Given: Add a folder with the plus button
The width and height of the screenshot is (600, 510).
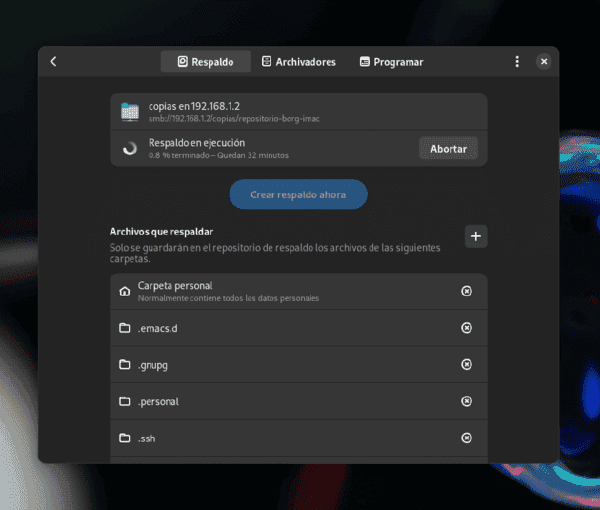Looking at the screenshot, I should coord(476,236).
